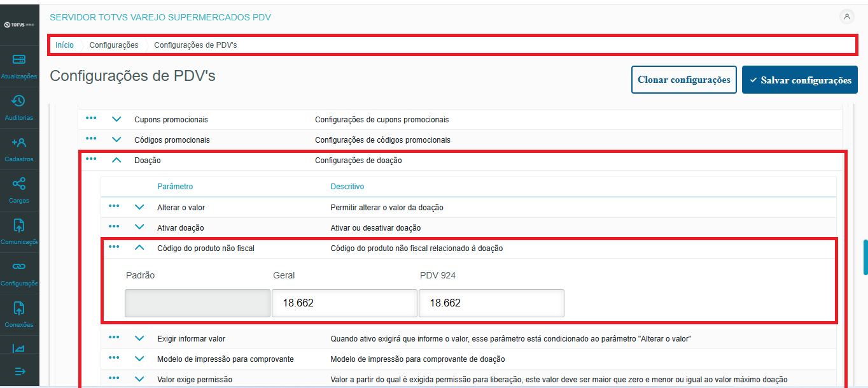Click Configurações breadcrumb
868x388 pixels.
click(113, 45)
